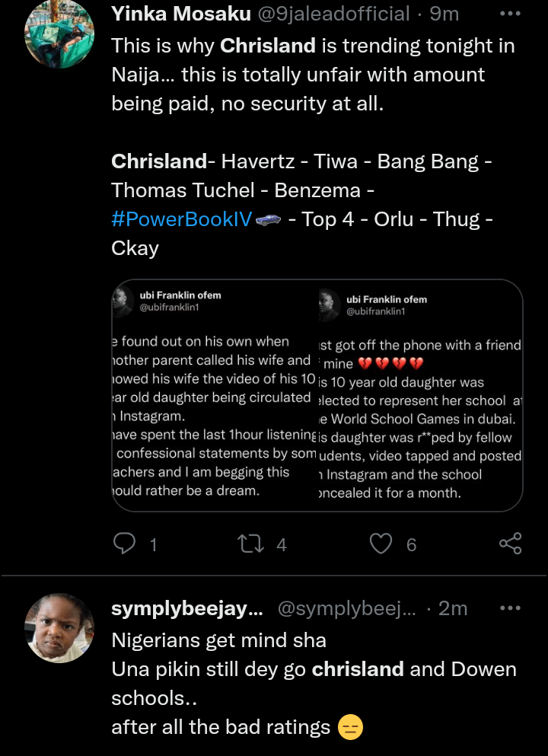The image size is (548, 756).
Task: Open symplybeejay's profile avatar
Action: (x=59, y=628)
